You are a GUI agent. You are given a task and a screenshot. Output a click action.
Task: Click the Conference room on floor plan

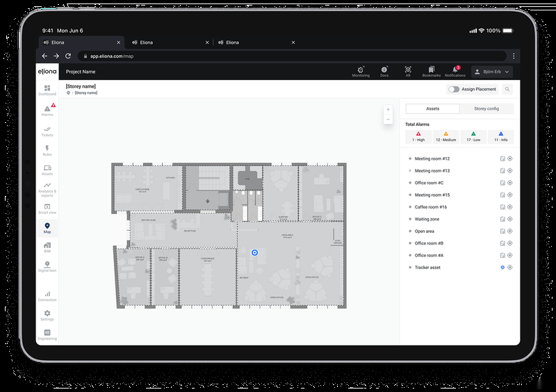click(208, 277)
